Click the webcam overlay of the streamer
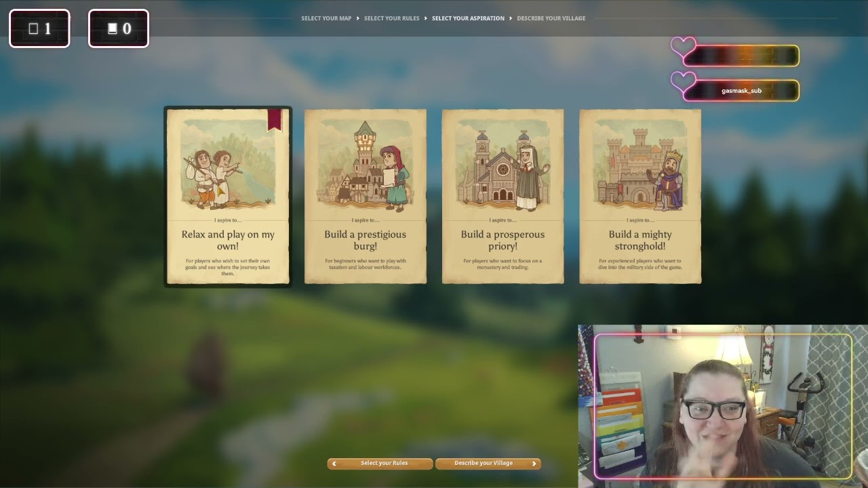Viewport: 868px width, 488px height. [723, 407]
